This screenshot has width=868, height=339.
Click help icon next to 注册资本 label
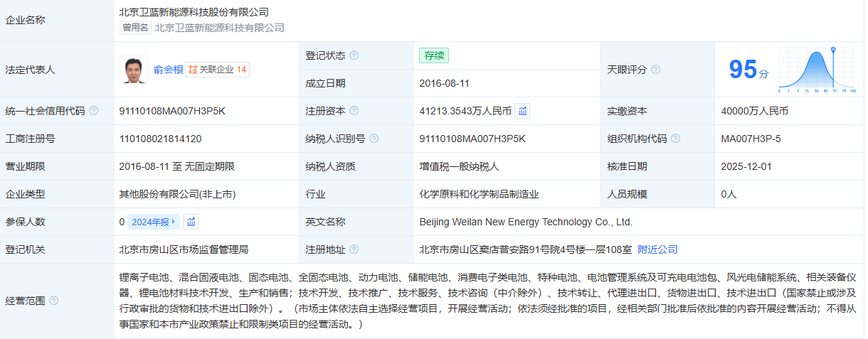tap(354, 112)
